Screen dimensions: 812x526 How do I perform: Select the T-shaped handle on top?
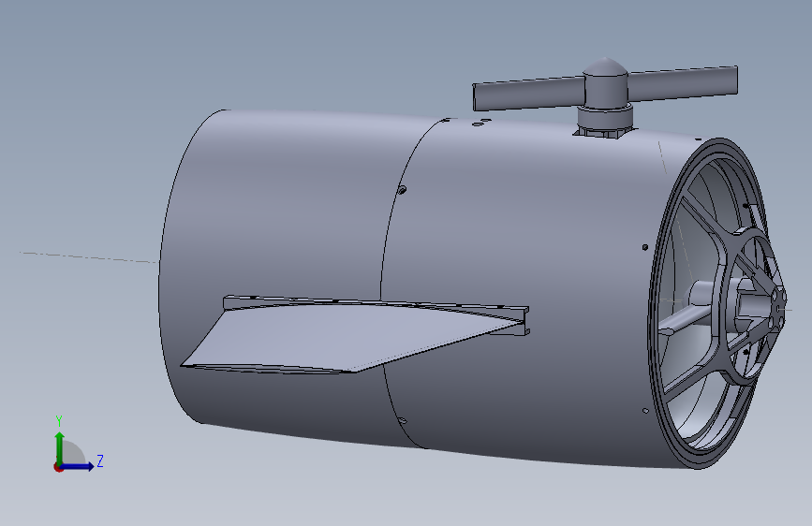(x=605, y=96)
